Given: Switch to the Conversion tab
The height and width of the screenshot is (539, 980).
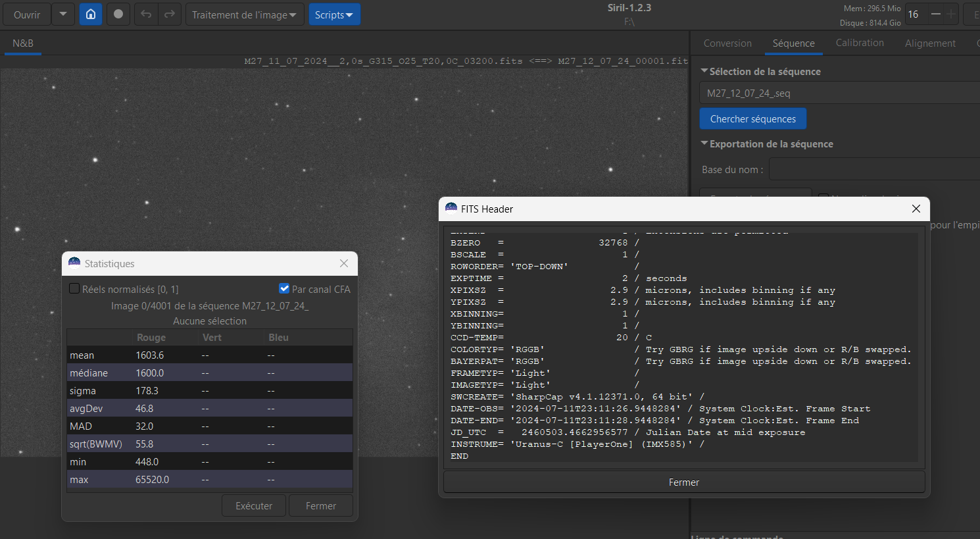Looking at the screenshot, I should pyautogui.click(x=727, y=43).
